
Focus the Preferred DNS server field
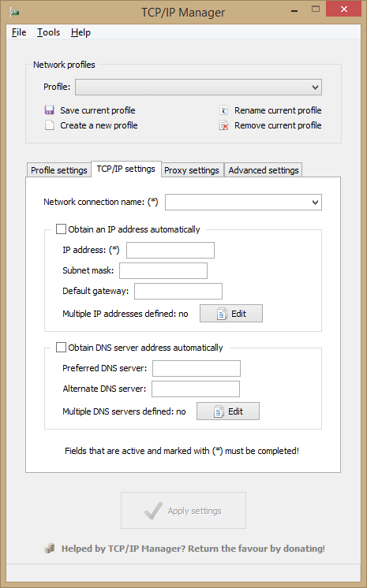point(197,368)
